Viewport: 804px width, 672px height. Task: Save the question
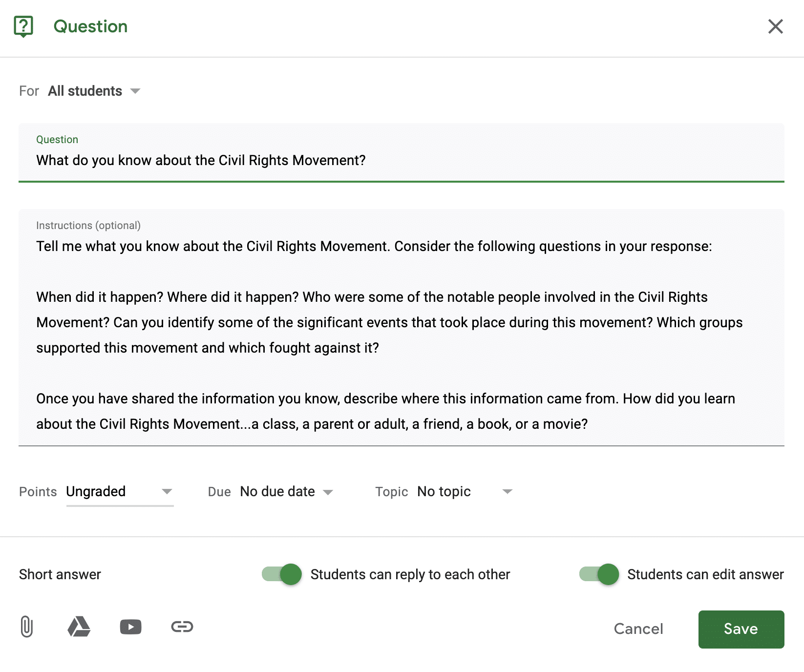click(x=741, y=629)
